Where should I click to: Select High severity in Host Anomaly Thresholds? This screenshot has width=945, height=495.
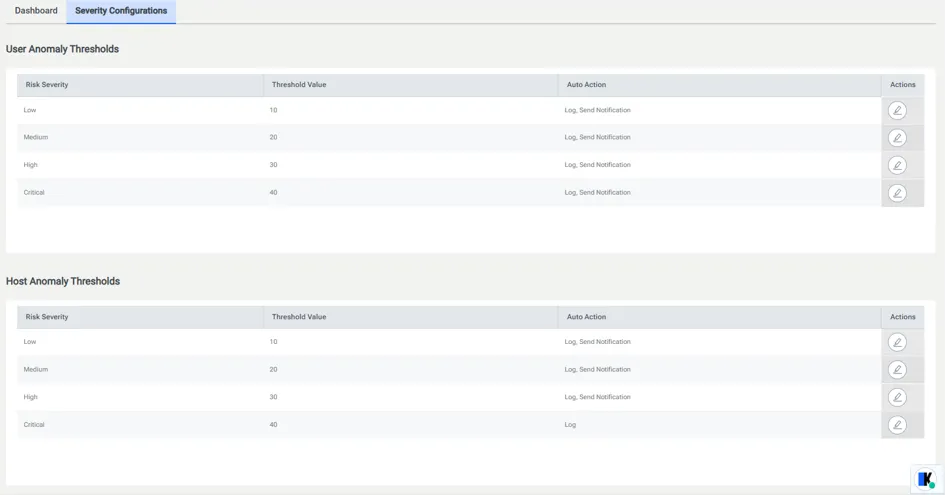pos(30,397)
